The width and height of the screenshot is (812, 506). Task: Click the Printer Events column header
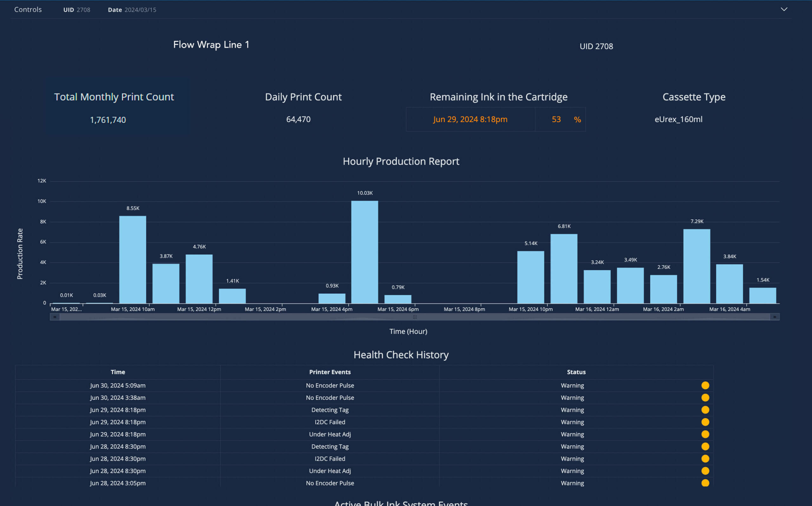[330, 372]
